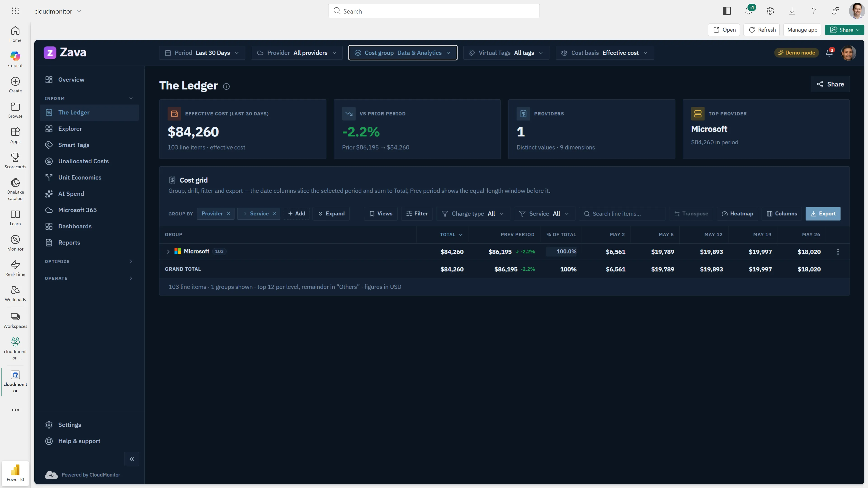Toggle the Heatmap view
The height and width of the screenshot is (488, 868).
[x=737, y=213]
